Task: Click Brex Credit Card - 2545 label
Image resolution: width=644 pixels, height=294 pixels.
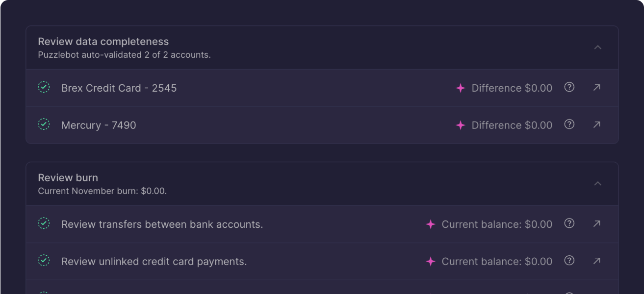Action: tap(119, 88)
